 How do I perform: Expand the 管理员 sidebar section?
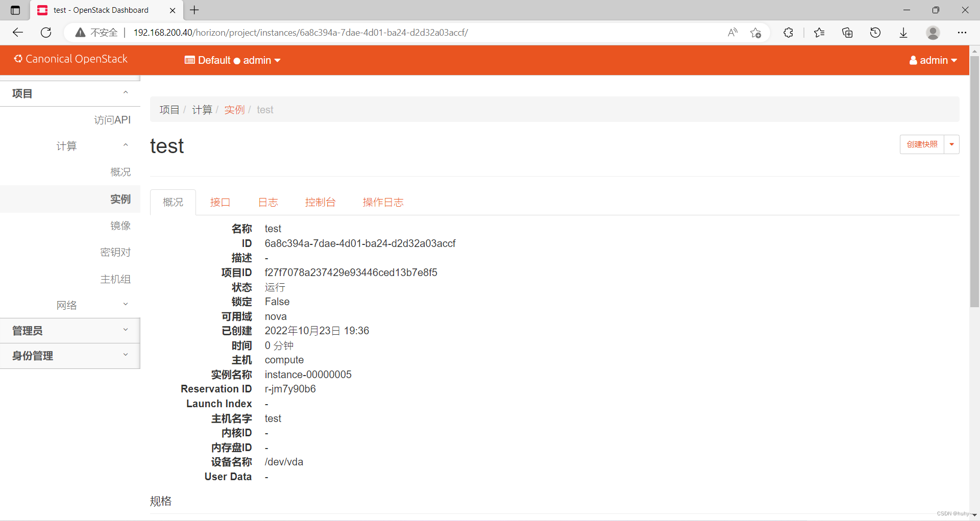pyautogui.click(x=70, y=331)
